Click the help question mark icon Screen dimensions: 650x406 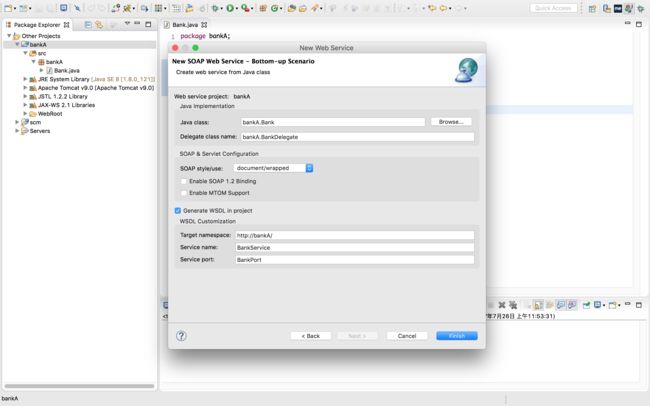[181, 336]
